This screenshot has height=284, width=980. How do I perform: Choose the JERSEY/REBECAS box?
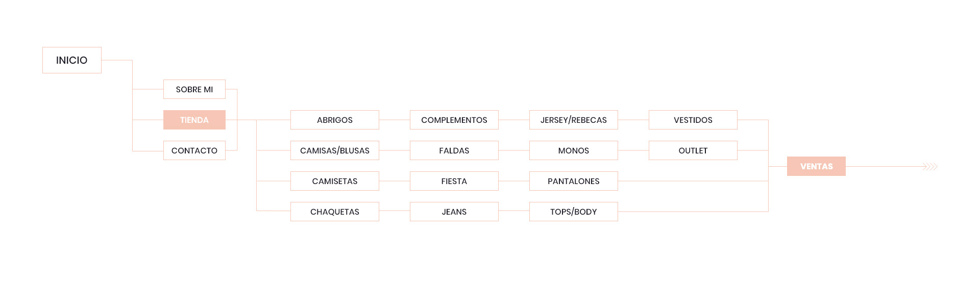click(x=574, y=120)
